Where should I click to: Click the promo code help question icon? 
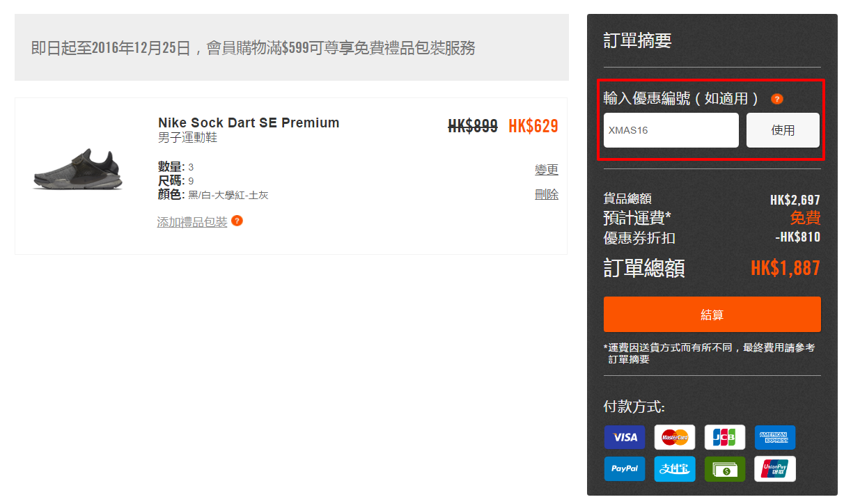point(777,99)
